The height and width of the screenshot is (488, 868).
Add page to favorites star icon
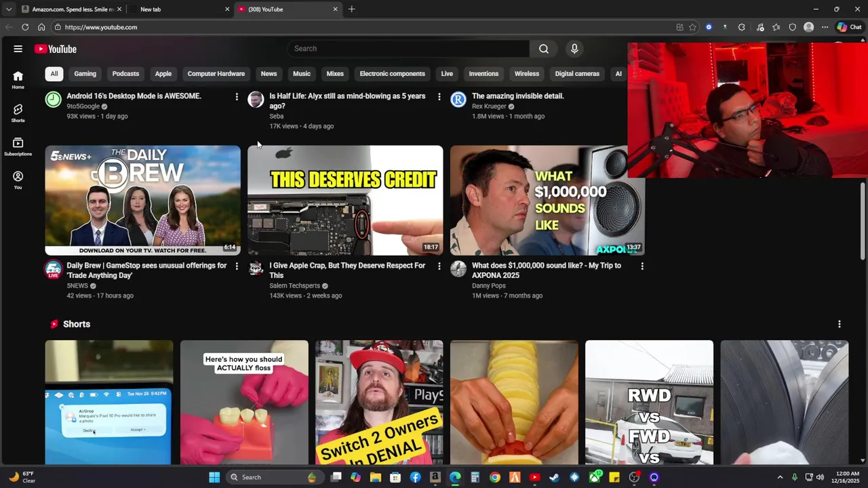pyautogui.click(x=692, y=27)
